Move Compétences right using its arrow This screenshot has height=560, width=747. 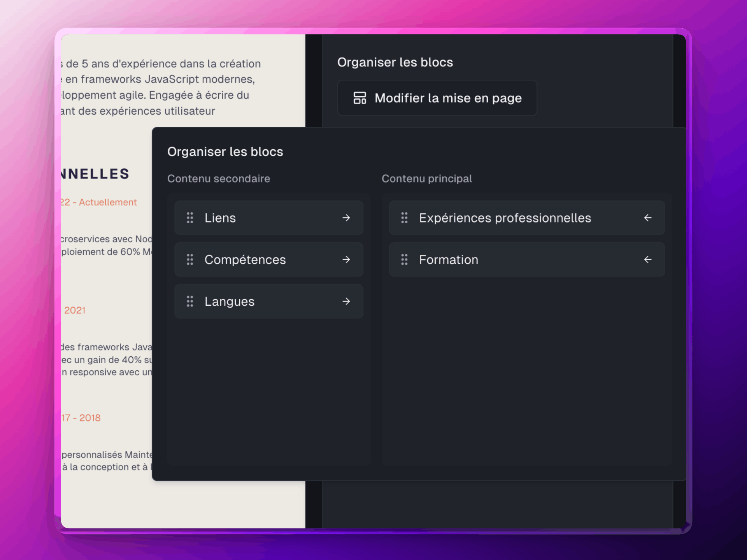[x=346, y=259]
